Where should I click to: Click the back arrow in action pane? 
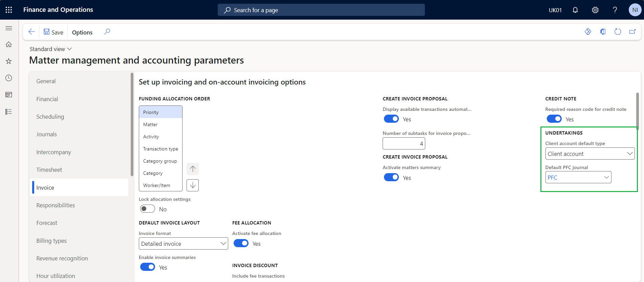(31, 32)
